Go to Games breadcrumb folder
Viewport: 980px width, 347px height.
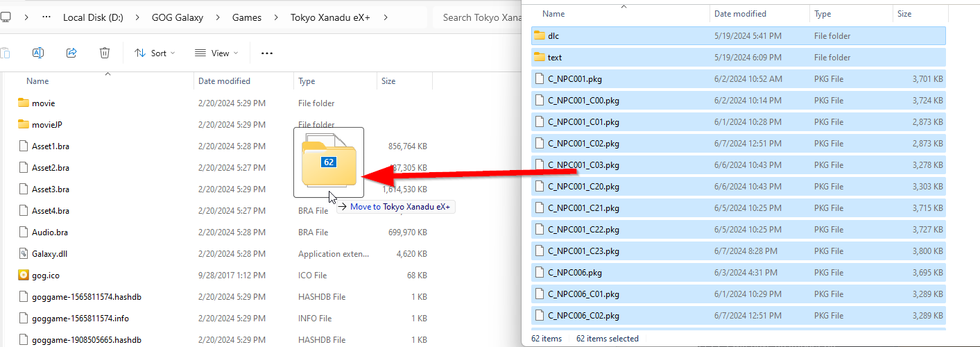247,17
